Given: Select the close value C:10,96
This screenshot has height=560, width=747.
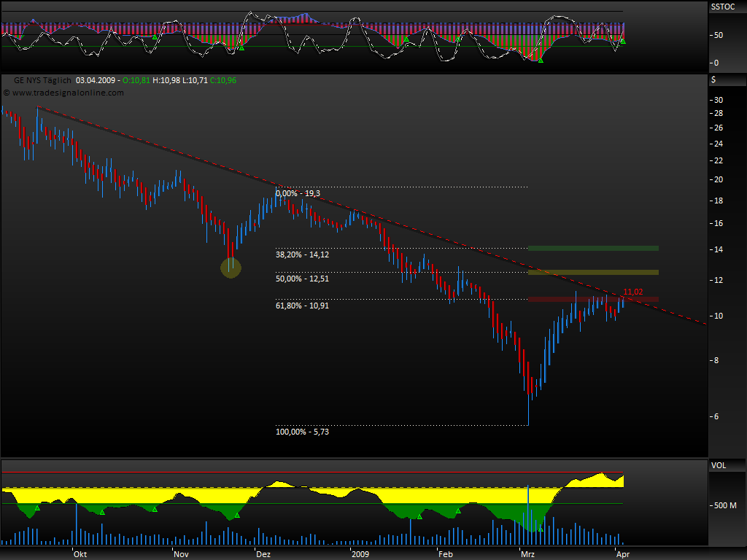Looking at the screenshot, I should 223,80.
